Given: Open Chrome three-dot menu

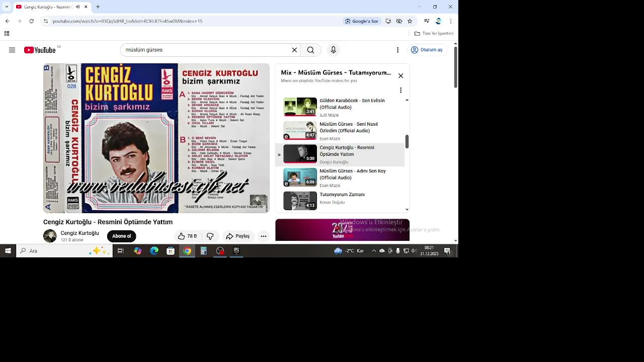Looking at the screenshot, I should click(450, 21).
